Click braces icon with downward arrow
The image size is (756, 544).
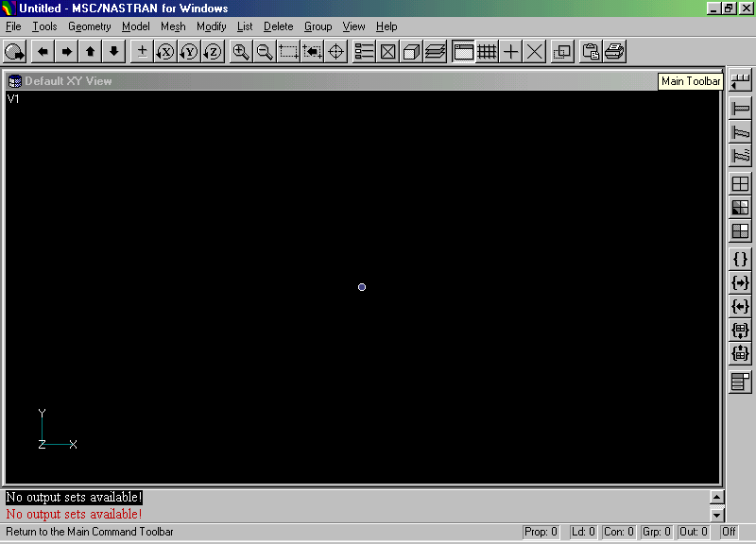pos(740,330)
